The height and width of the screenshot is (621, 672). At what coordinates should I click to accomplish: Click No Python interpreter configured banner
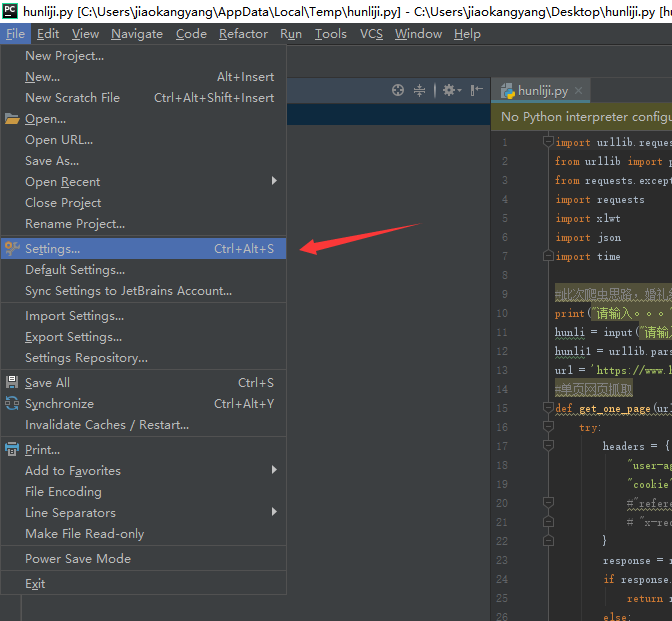click(x=582, y=117)
